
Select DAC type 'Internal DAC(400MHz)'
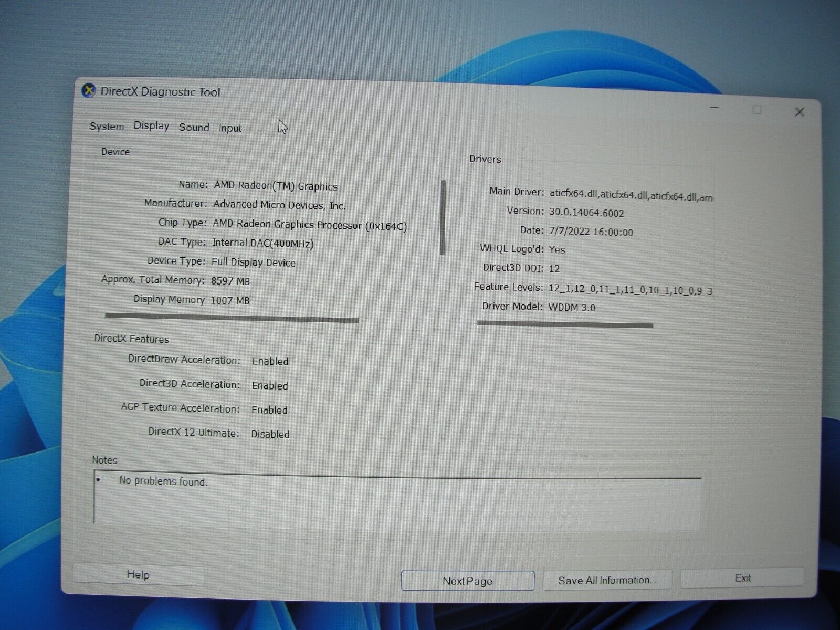[x=263, y=243]
